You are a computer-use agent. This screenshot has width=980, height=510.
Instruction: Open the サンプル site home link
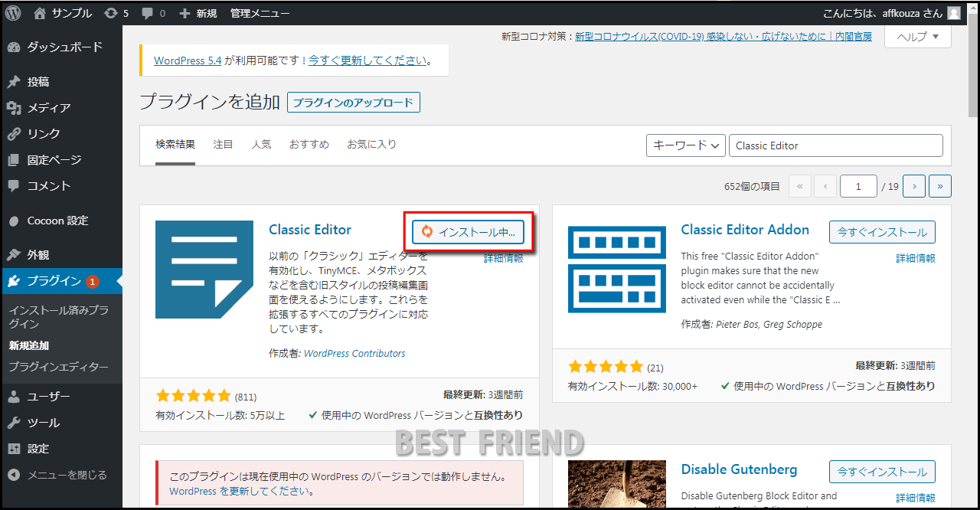pyautogui.click(x=62, y=13)
